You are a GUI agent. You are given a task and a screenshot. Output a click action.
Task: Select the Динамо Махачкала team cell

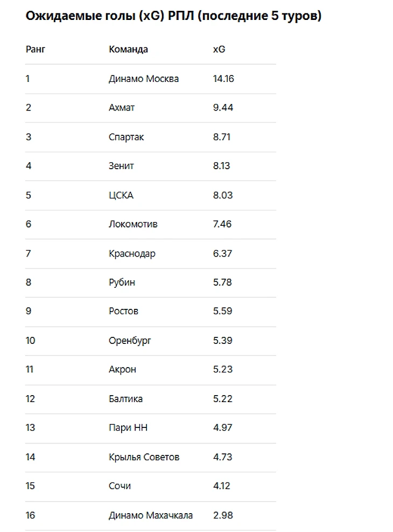[x=151, y=515]
